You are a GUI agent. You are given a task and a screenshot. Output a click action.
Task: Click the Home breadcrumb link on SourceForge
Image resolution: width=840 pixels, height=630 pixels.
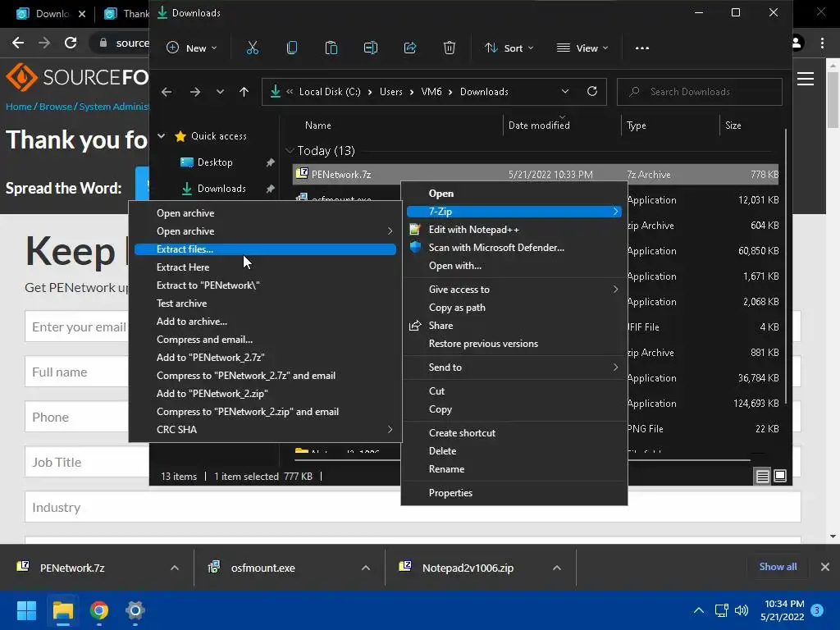pyautogui.click(x=19, y=107)
